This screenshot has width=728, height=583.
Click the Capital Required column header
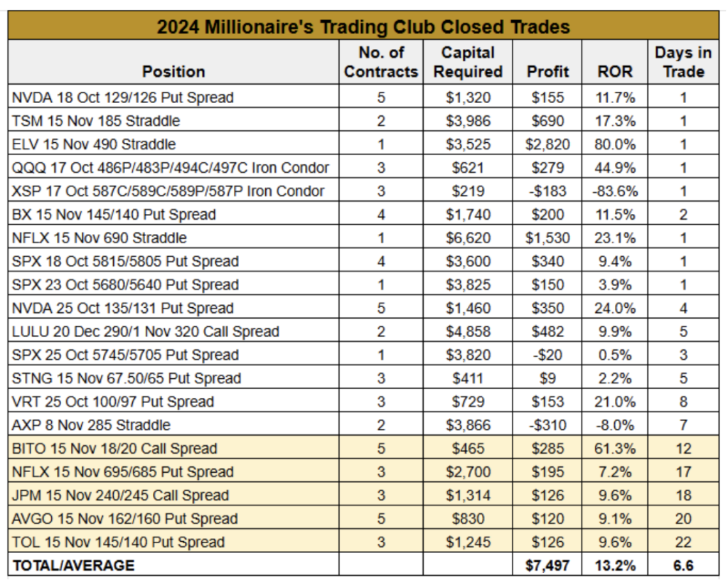468,62
